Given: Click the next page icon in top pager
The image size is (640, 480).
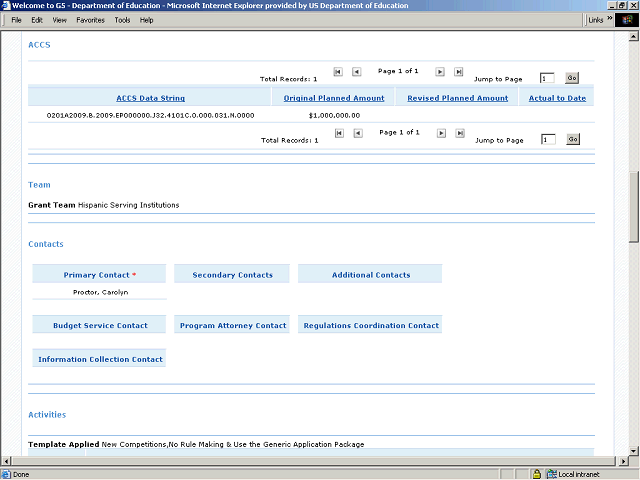Looking at the screenshot, I should point(440,72).
